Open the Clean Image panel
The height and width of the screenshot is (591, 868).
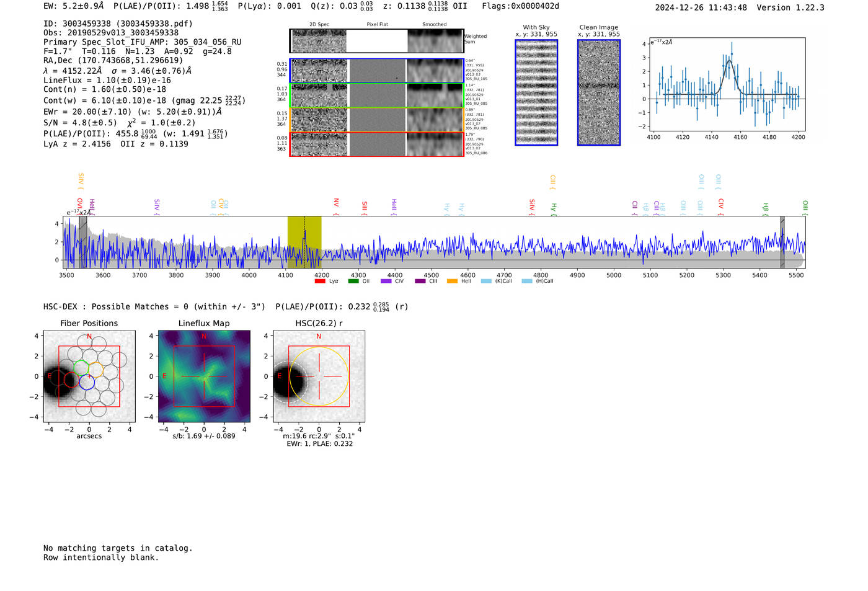click(599, 92)
